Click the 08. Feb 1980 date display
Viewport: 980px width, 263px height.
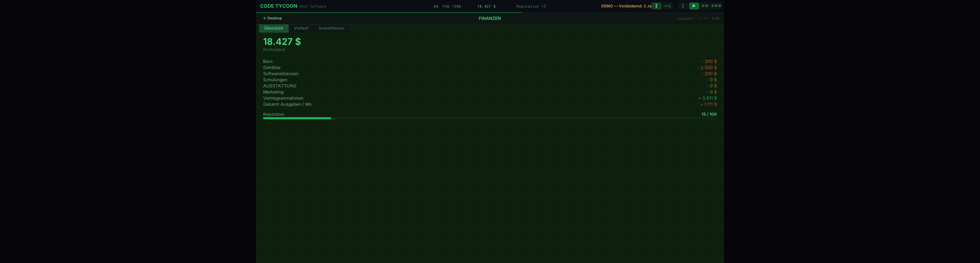click(x=447, y=6)
